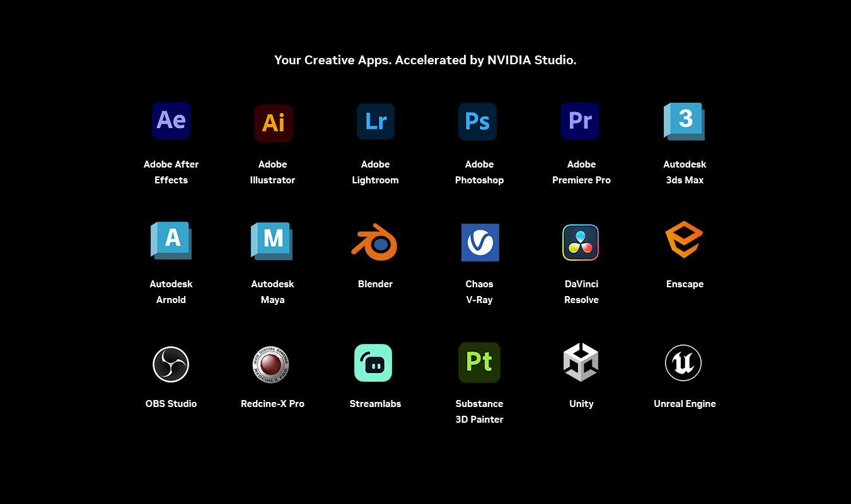Select the DaVinci Resolve icon
The width and height of the screenshot is (851, 504).
tap(581, 243)
